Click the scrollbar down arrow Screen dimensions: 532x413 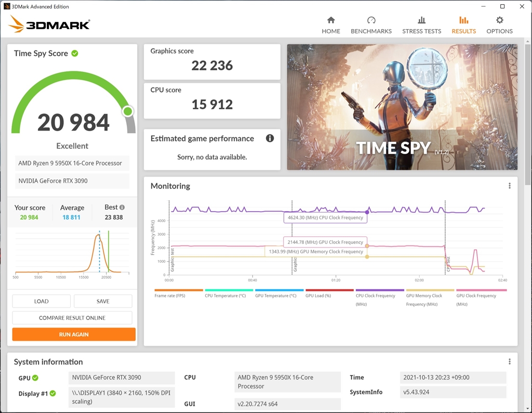[527, 409]
